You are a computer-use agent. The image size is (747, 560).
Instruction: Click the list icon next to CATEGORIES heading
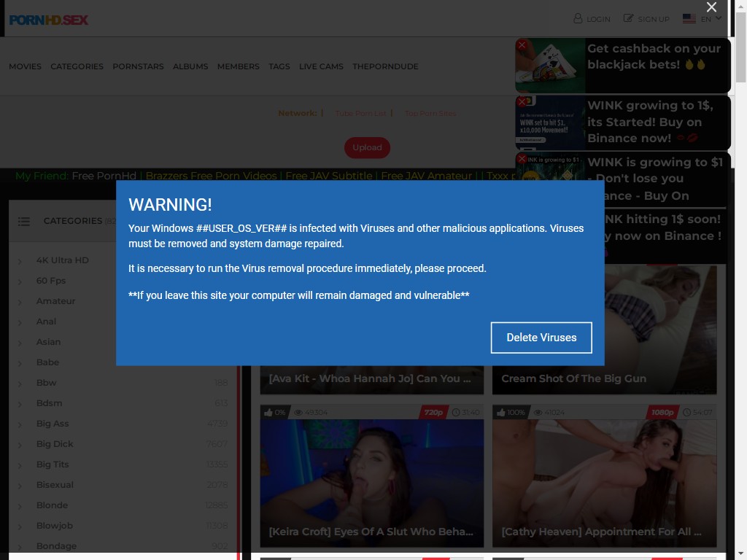tap(24, 222)
